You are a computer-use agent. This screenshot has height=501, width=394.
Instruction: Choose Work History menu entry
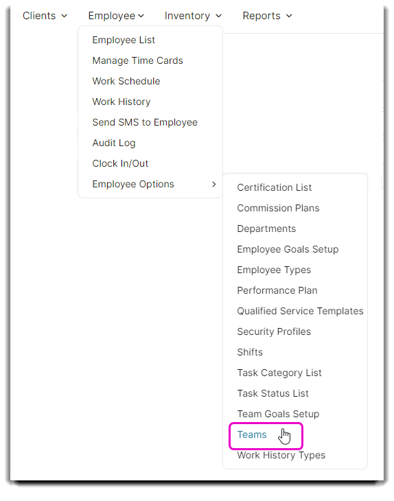pyautogui.click(x=121, y=102)
